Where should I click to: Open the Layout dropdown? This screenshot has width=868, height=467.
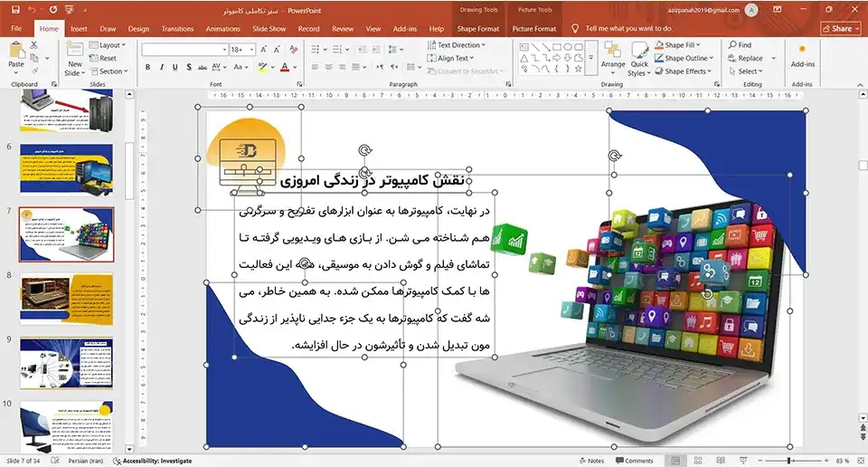108,45
